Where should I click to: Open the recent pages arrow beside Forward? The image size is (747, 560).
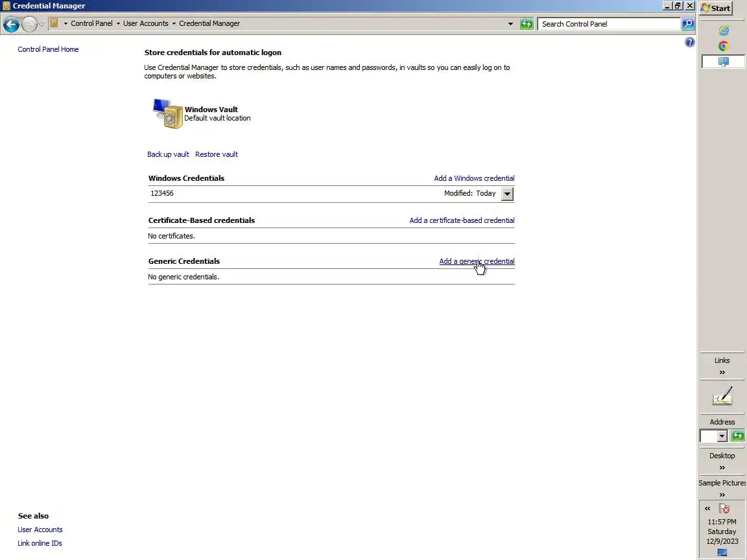point(42,24)
